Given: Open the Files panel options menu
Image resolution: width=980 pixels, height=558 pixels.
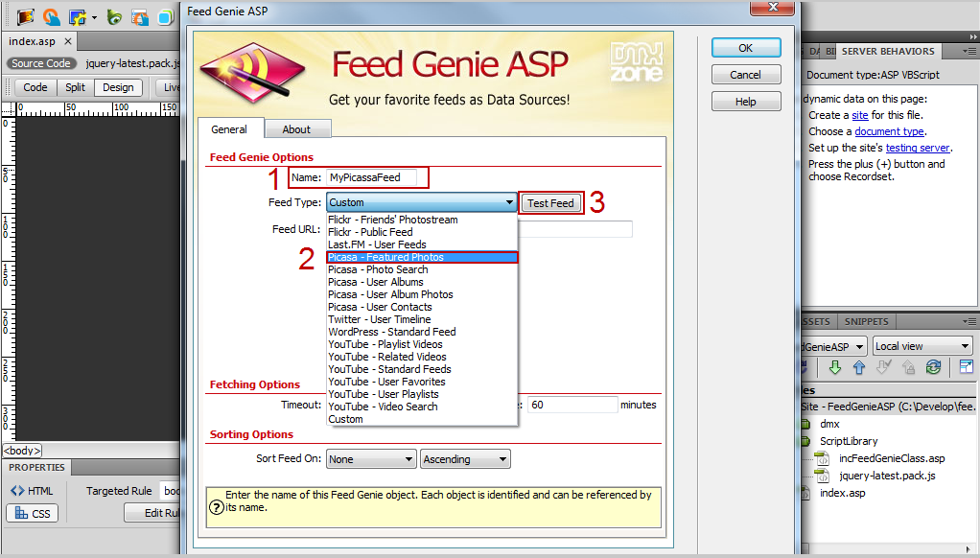Looking at the screenshot, I should 969,322.
